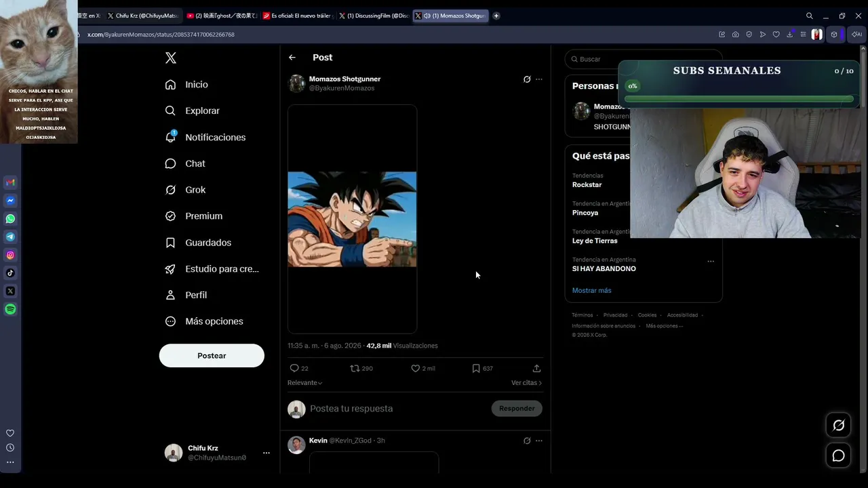Click Mostrar más under trends
This screenshot has width=868, height=488.
(591, 291)
